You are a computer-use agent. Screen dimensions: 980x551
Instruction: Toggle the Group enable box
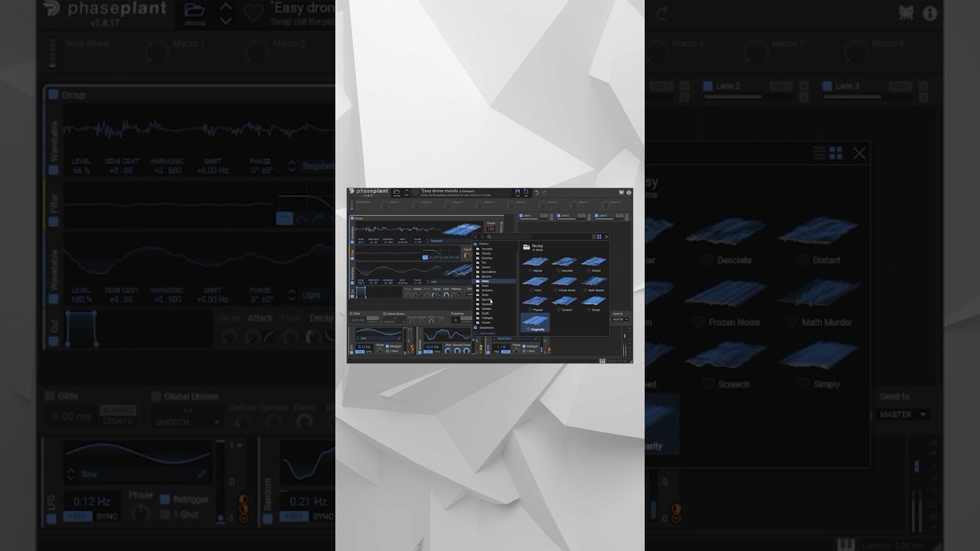click(x=352, y=218)
